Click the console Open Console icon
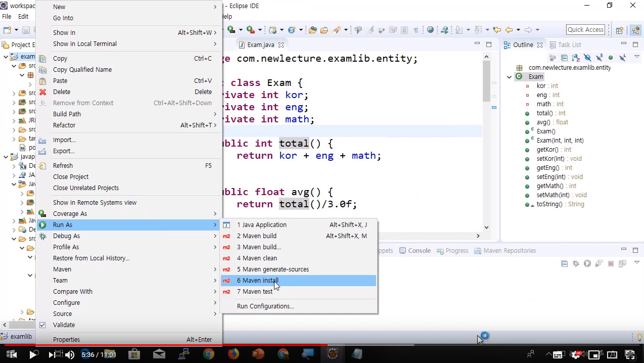The height and width of the screenshot is (363, 644). 622,263
